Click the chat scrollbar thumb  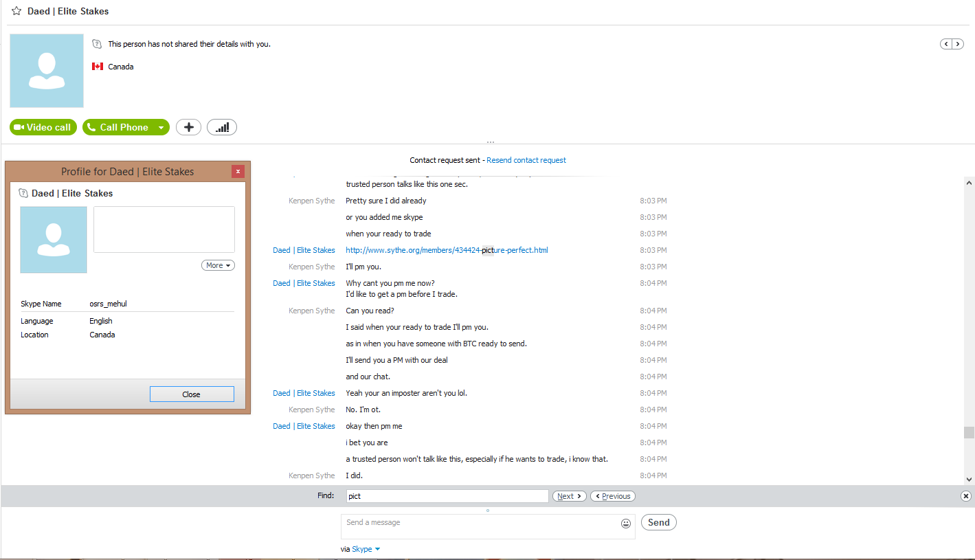[x=969, y=432]
